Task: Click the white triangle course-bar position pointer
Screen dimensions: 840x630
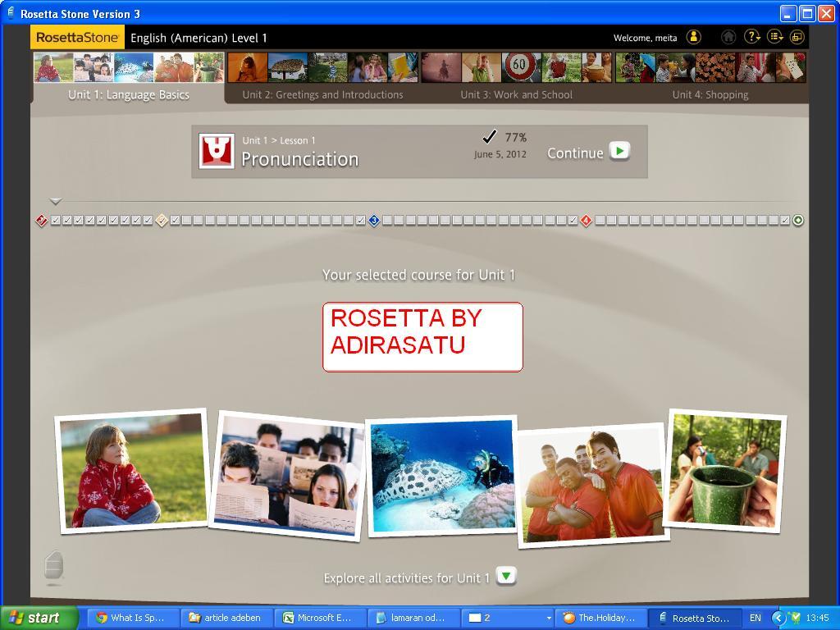Action: [56, 202]
